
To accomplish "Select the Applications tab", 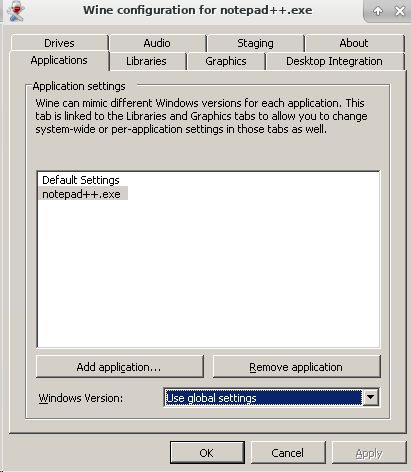I will coord(59,60).
